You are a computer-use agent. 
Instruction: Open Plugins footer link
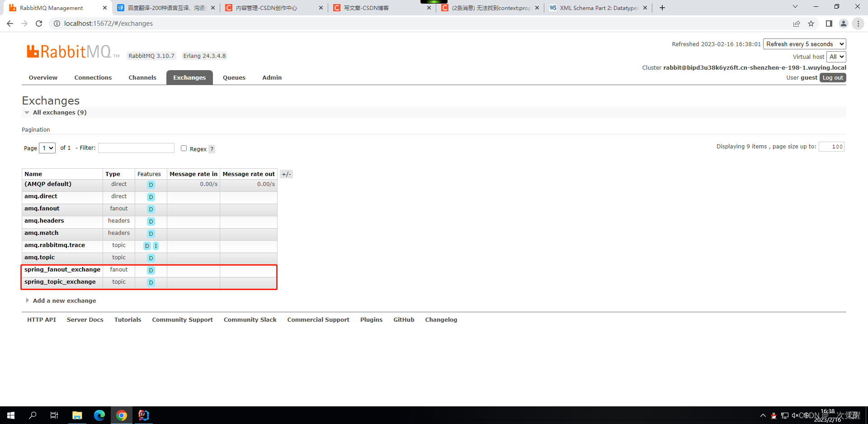coord(371,319)
